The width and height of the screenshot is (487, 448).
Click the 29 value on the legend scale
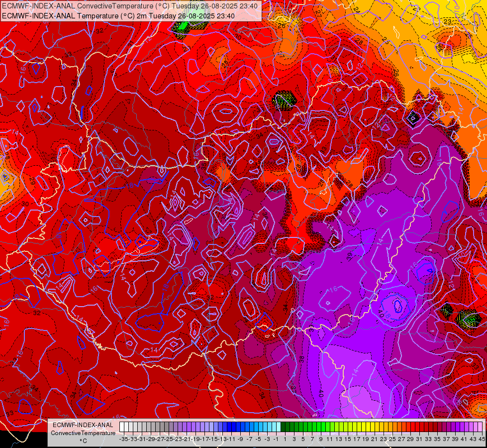[410, 439]
